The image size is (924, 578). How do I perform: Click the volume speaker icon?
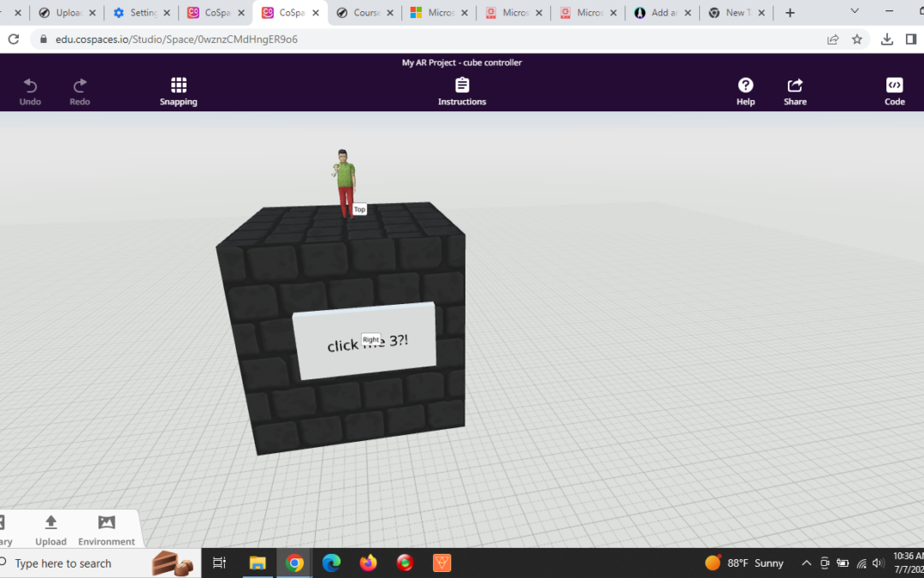click(878, 563)
